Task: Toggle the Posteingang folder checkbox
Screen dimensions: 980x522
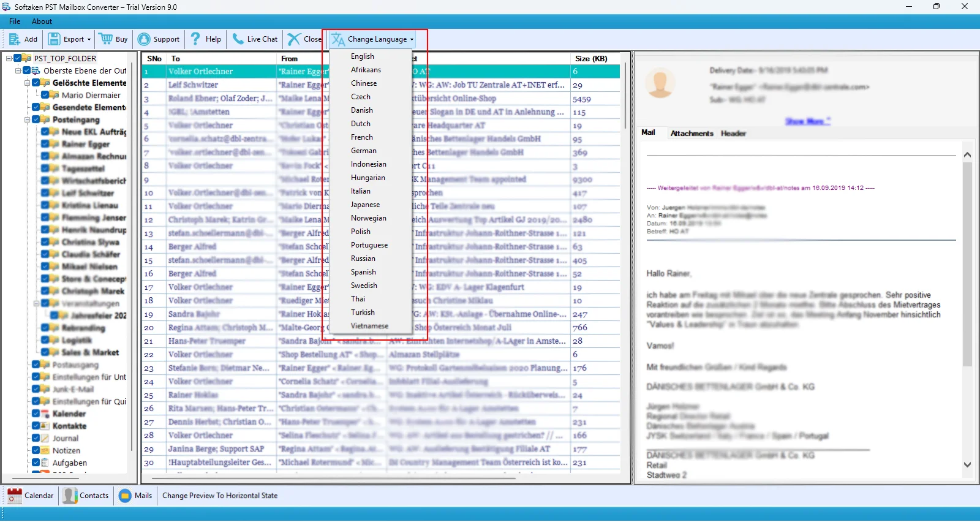Action: point(36,119)
